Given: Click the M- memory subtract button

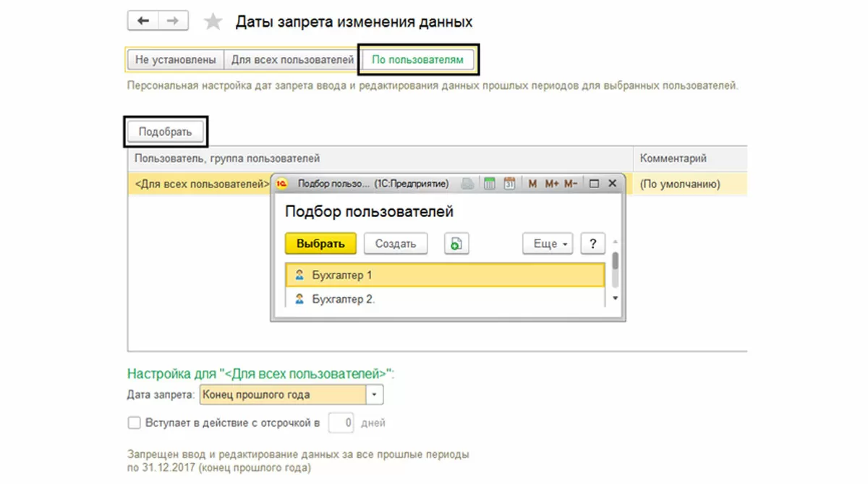Looking at the screenshot, I should pos(571,184).
